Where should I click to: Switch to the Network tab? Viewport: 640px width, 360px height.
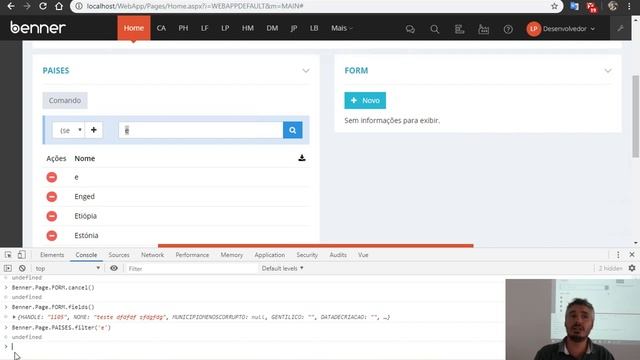[152, 255]
